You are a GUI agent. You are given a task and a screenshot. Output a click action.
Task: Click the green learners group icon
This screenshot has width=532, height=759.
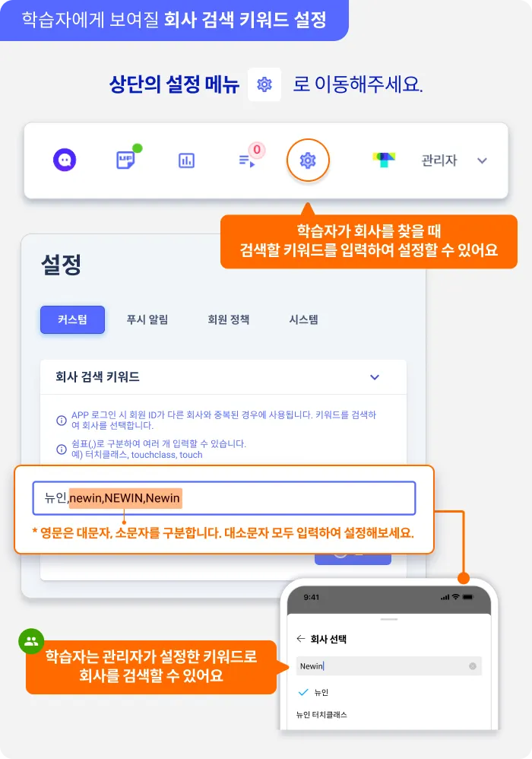31,641
